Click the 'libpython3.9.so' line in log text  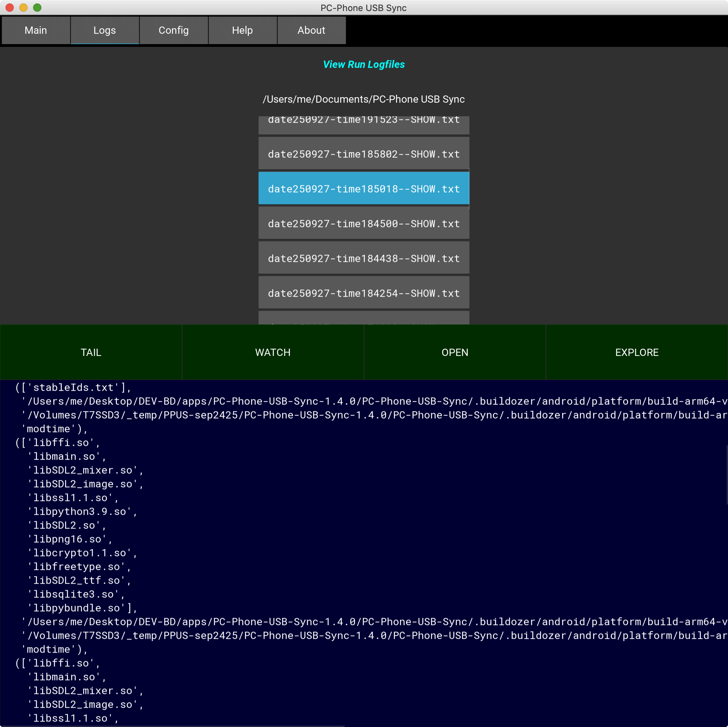tap(82, 512)
